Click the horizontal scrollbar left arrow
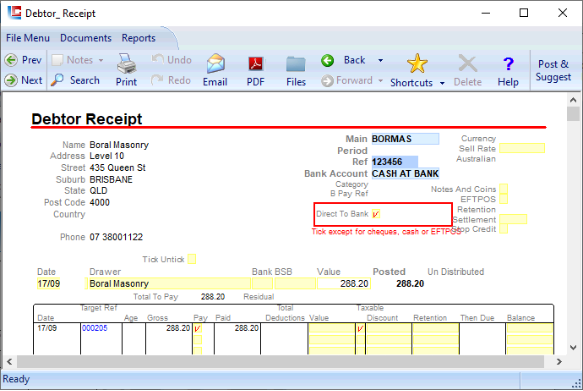This screenshot has width=583, height=391. (x=10, y=361)
